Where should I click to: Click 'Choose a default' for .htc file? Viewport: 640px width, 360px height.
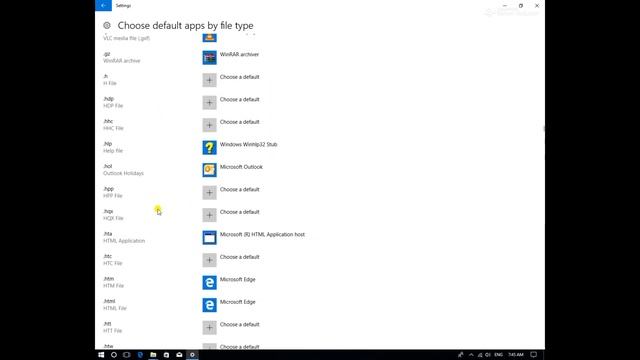(240, 256)
